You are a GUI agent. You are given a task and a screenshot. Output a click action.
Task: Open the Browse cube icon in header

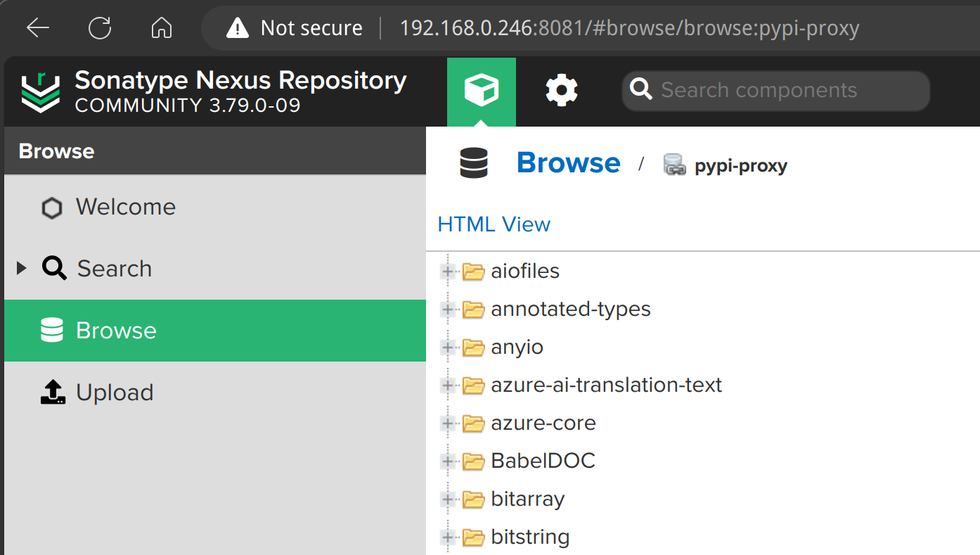[482, 91]
